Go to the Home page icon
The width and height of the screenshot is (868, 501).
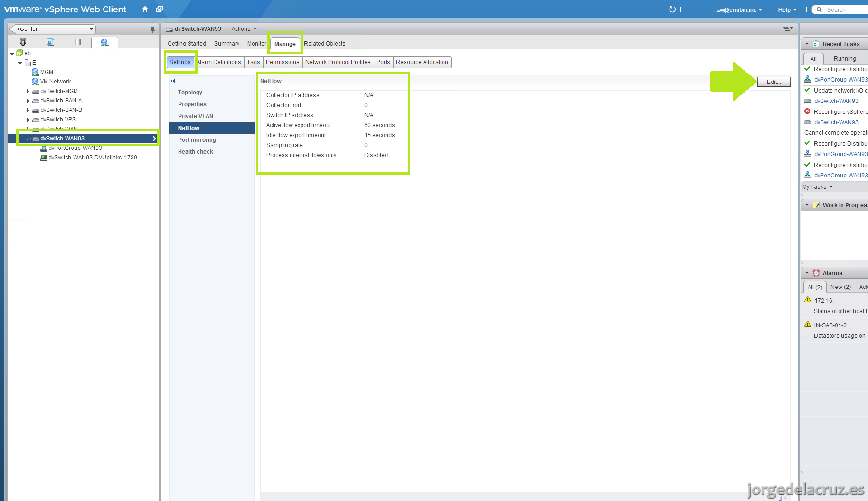click(145, 9)
